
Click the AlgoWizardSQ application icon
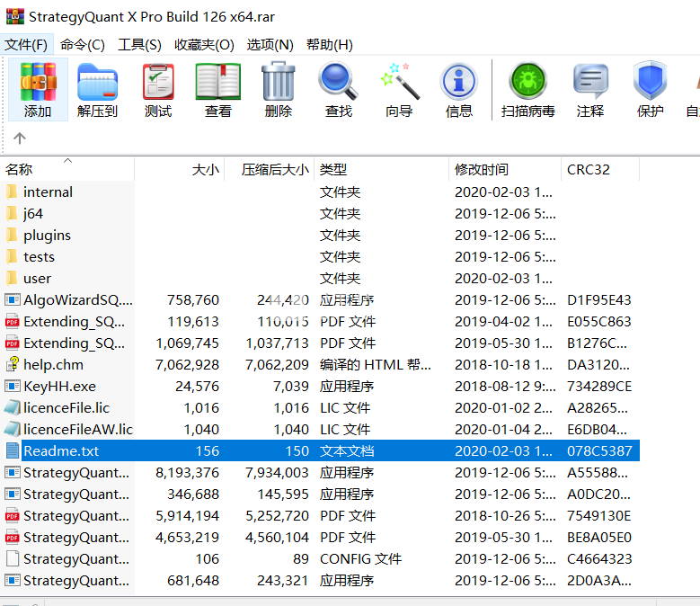(x=13, y=299)
